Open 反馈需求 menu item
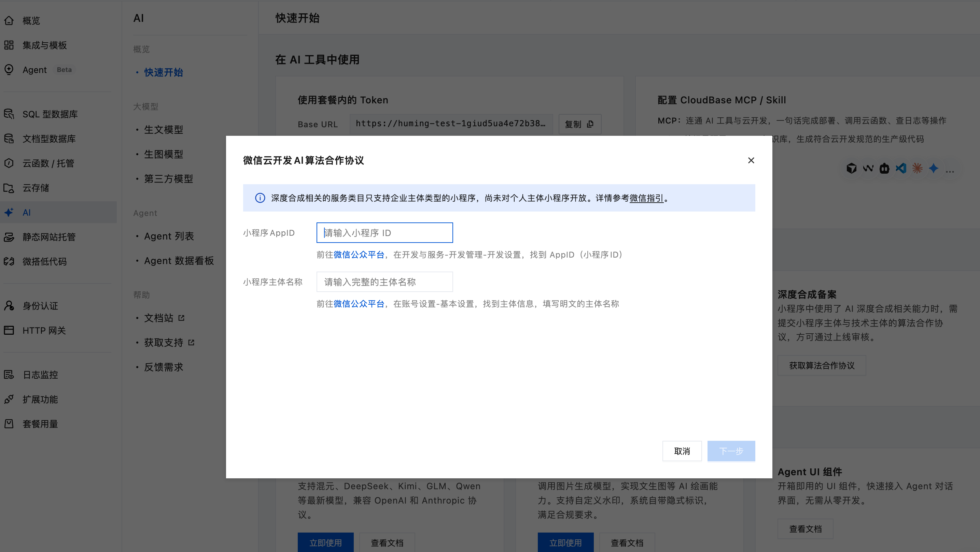Viewport: 980px width, 552px height. [164, 367]
